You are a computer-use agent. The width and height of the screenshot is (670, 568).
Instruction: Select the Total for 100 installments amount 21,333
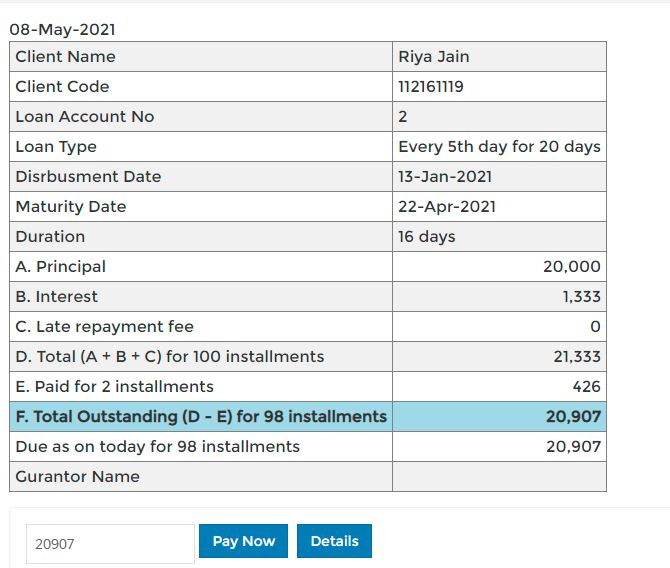577,356
